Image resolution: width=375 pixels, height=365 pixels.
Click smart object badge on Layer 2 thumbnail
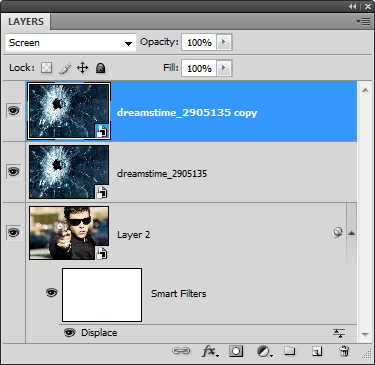(102, 253)
